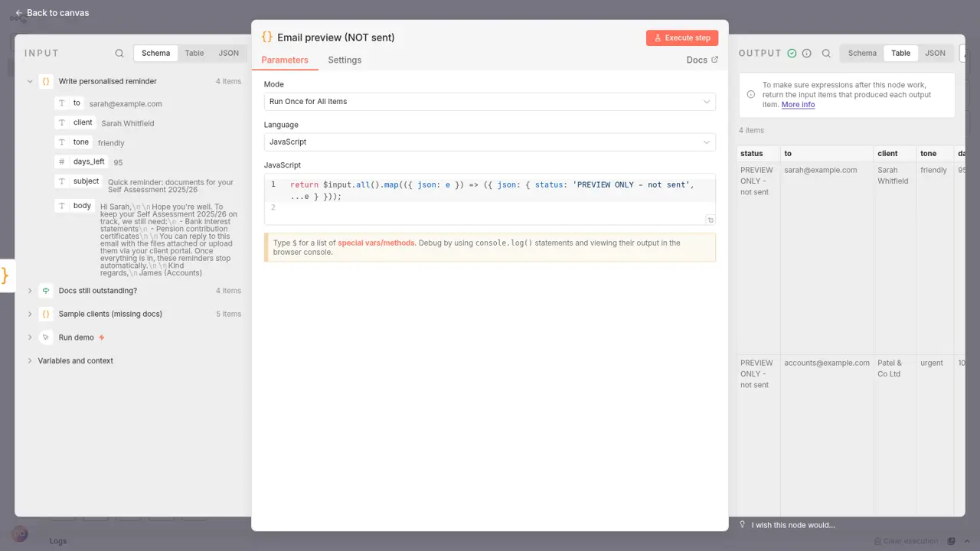The width and height of the screenshot is (980, 551).
Task: Open the Mode dropdown
Action: coord(490,102)
